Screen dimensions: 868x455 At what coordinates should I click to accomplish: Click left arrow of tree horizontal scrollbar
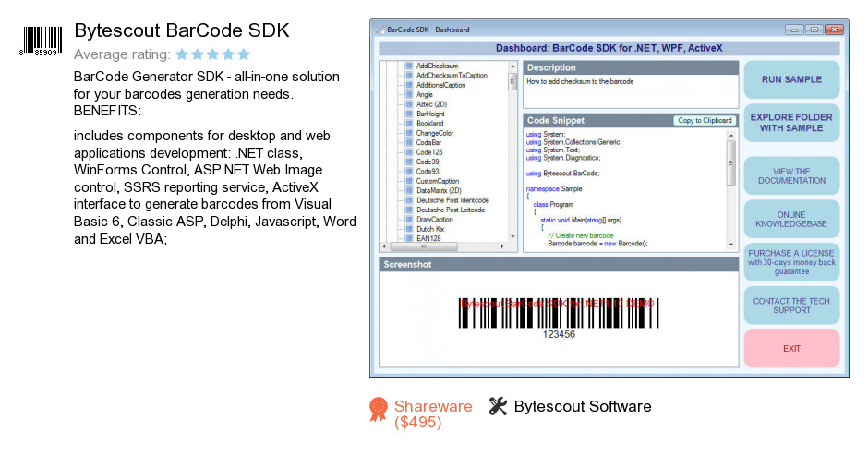[x=385, y=246]
